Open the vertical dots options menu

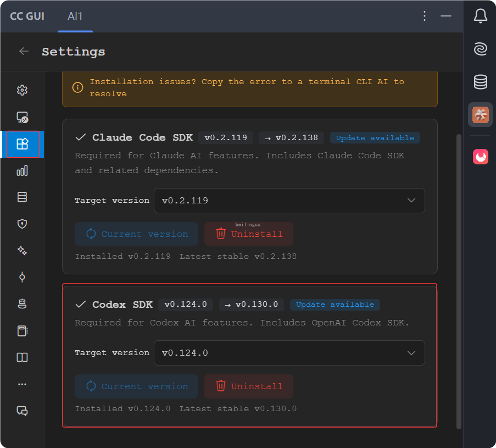[x=425, y=16]
